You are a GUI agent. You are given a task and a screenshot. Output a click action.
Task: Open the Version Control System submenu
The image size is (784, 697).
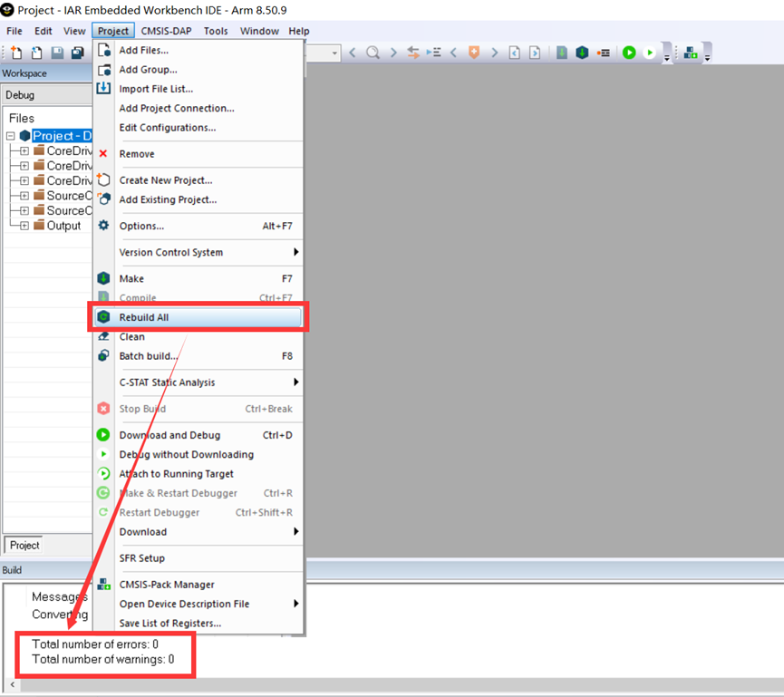point(295,252)
